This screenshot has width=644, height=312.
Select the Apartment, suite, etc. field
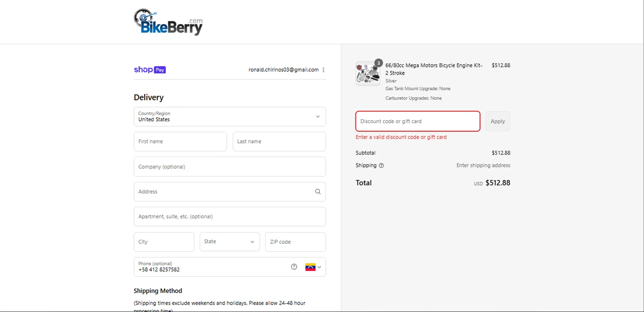click(x=230, y=217)
